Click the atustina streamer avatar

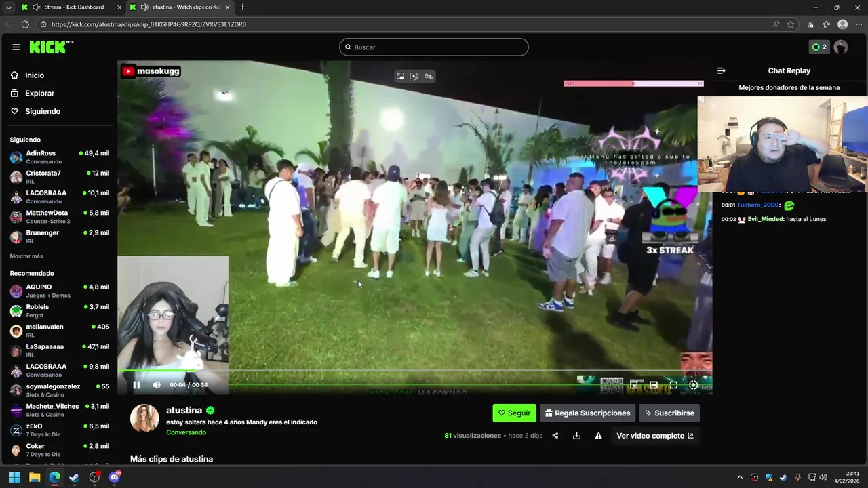tap(144, 418)
